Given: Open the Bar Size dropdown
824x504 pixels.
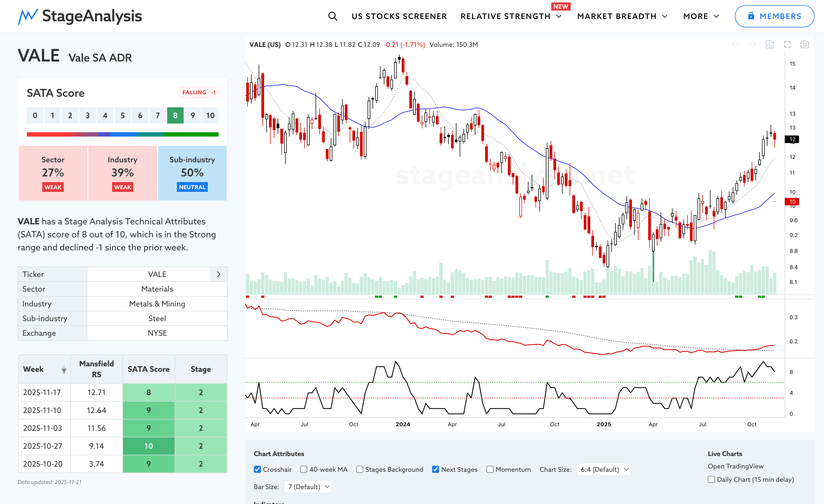Looking at the screenshot, I should coord(308,487).
